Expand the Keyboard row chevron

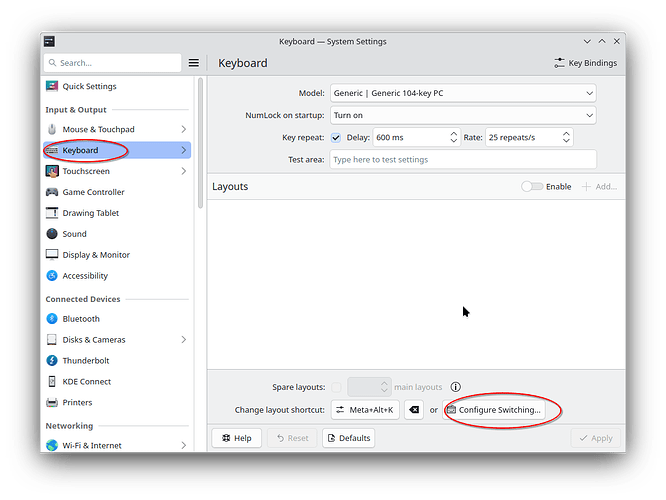(183, 150)
